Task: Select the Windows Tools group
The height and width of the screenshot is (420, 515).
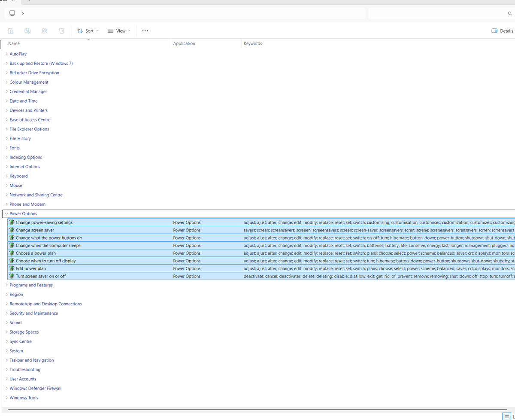Action: tap(24, 398)
